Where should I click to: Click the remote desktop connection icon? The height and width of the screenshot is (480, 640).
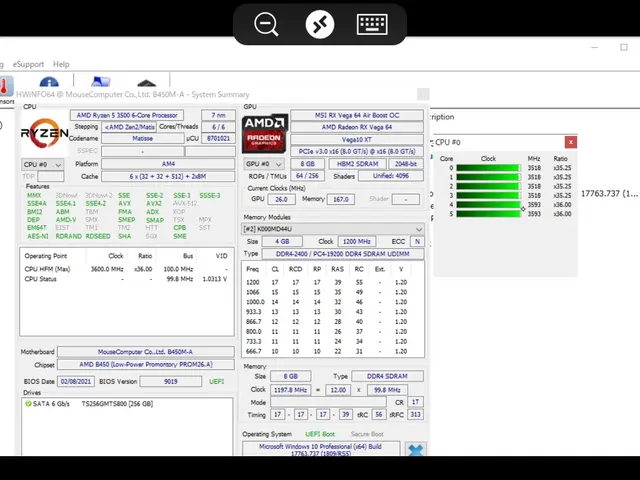click(x=319, y=24)
